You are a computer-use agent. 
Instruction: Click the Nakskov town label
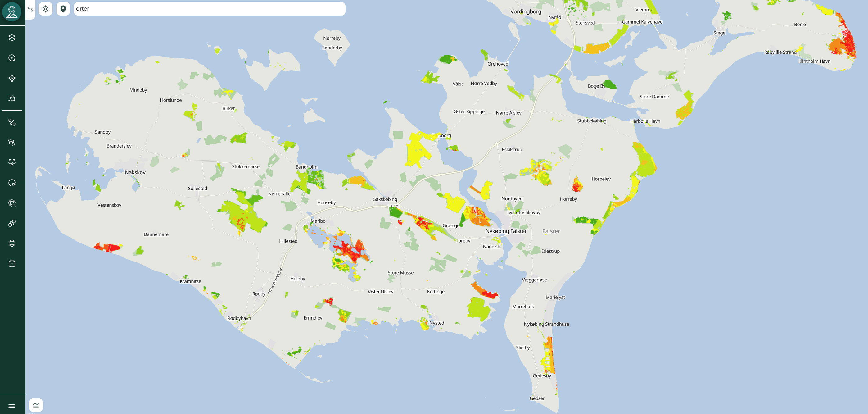[x=135, y=172]
